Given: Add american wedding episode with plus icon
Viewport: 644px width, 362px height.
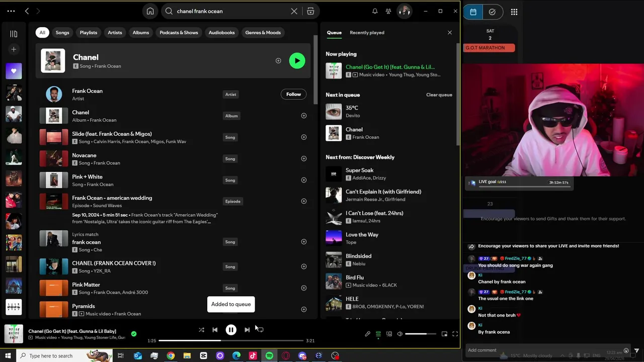Looking at the screenshot, I should pyautogui.click(x=303, y=201).
